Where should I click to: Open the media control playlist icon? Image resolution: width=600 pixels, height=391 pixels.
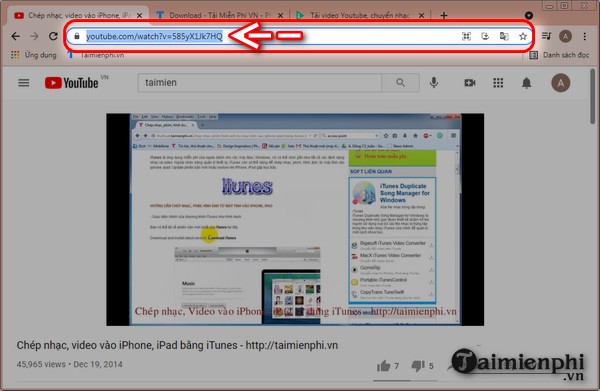coord(546,36)
